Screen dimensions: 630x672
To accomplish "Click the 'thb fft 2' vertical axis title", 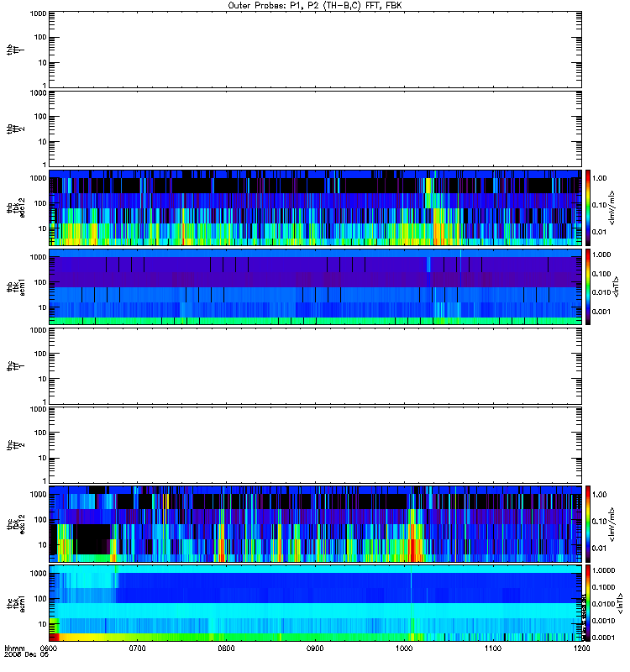I will pyautogui.click(x=16, y=129).
